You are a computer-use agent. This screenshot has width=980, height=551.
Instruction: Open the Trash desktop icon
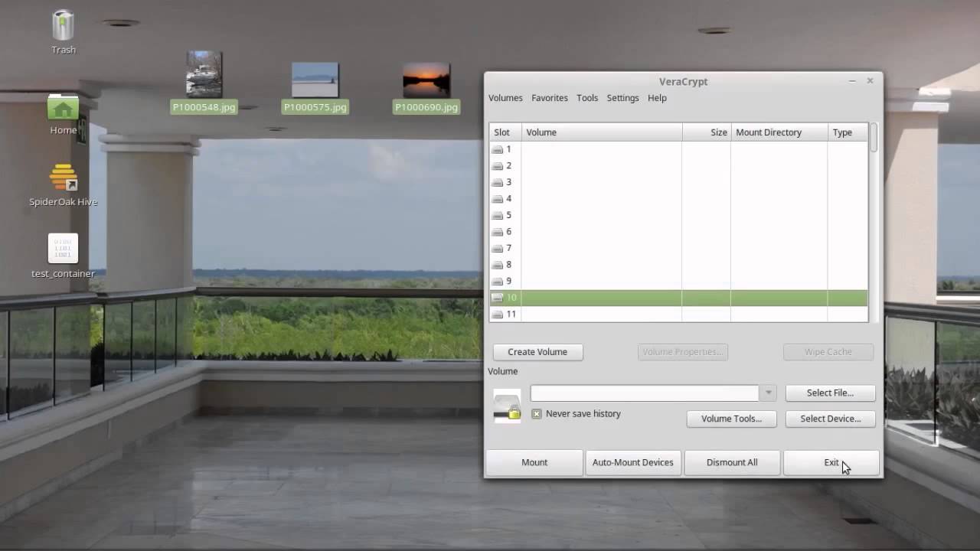[63, 25]
